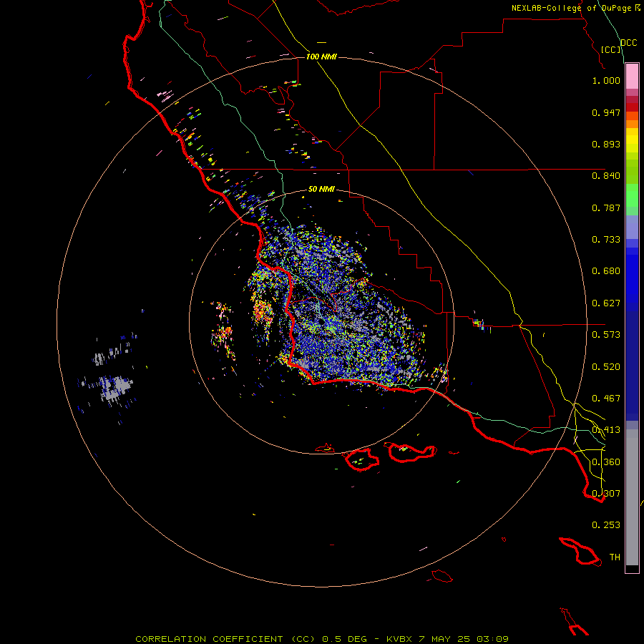Select the 0.360 scale value
Image resolution: width=644 pixels, height=644 pixels.
(x=606, y=462)
